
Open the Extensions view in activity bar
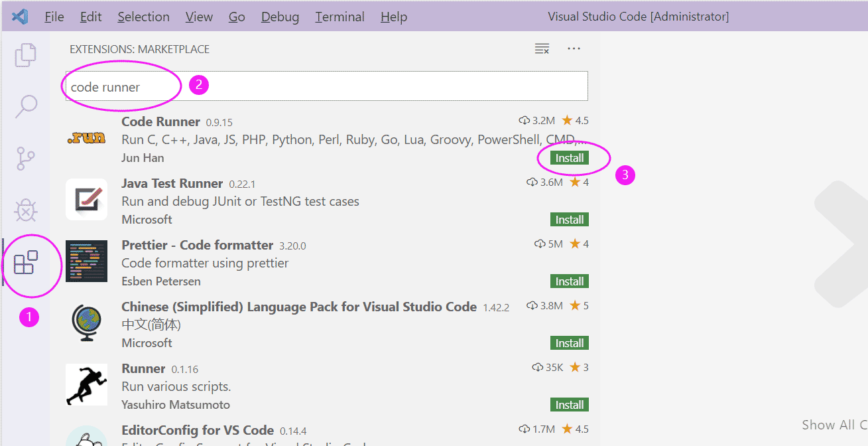pos(25,263)
